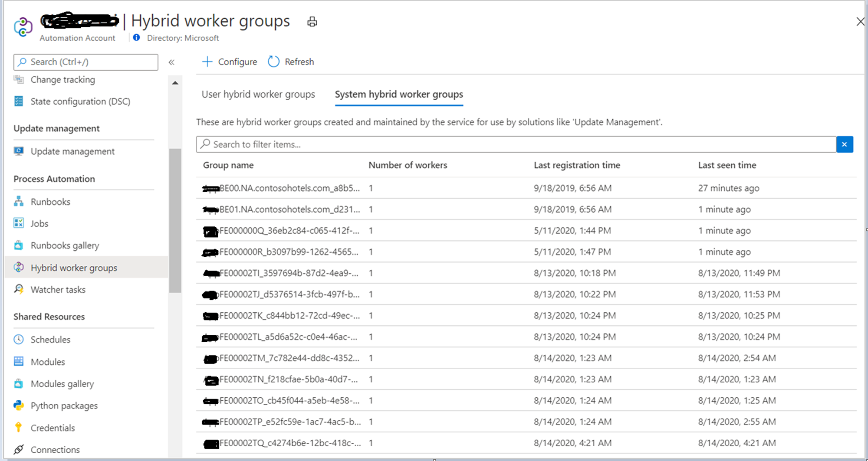Image resolution: width=868 pixels, height=461 pixels.
Task: Select group FE00002TQ_c4274b6e row
Action: (x=526, y=443)
